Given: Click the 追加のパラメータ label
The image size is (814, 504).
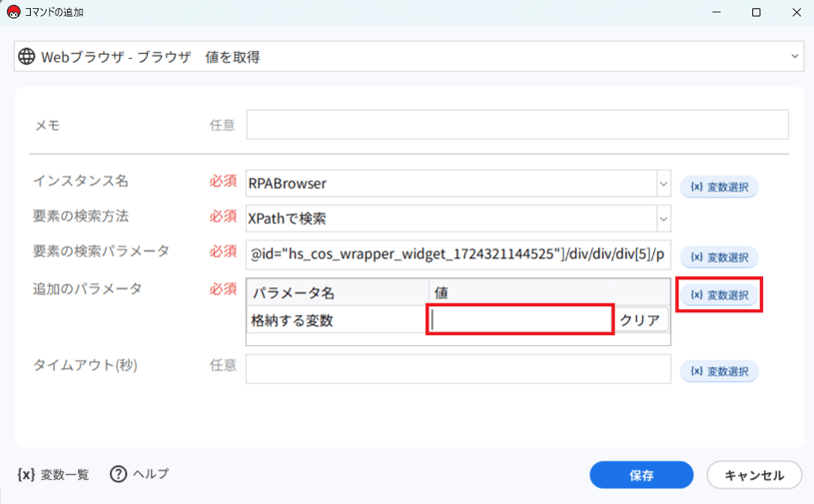Looking at the screenshot, I should point(87,288).
